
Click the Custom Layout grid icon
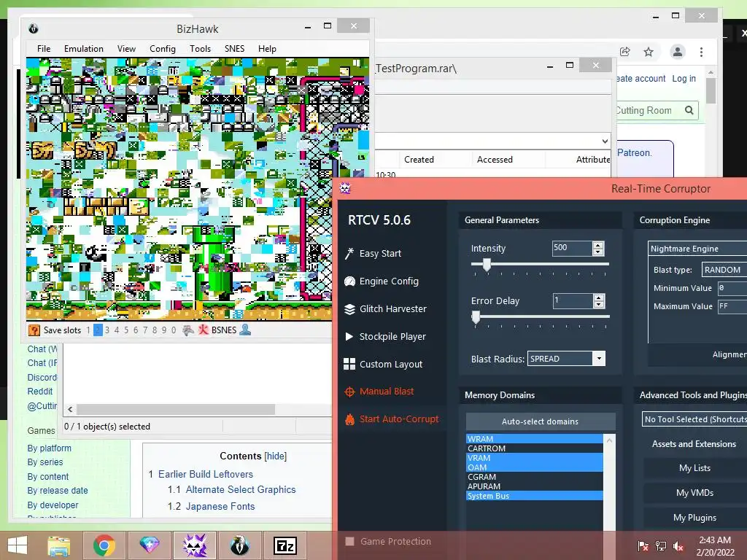tap(349, 364)
